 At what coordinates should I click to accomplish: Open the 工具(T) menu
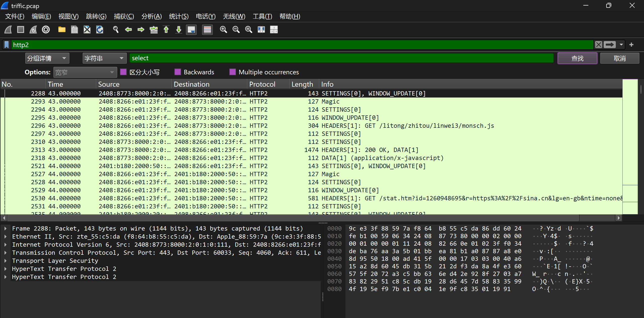tap(262, 16)
